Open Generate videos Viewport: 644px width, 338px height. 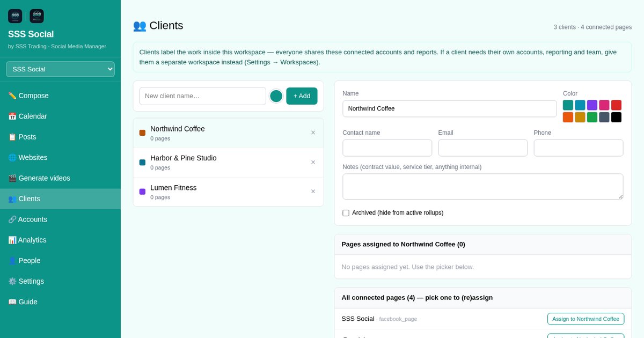coord(60,178)
